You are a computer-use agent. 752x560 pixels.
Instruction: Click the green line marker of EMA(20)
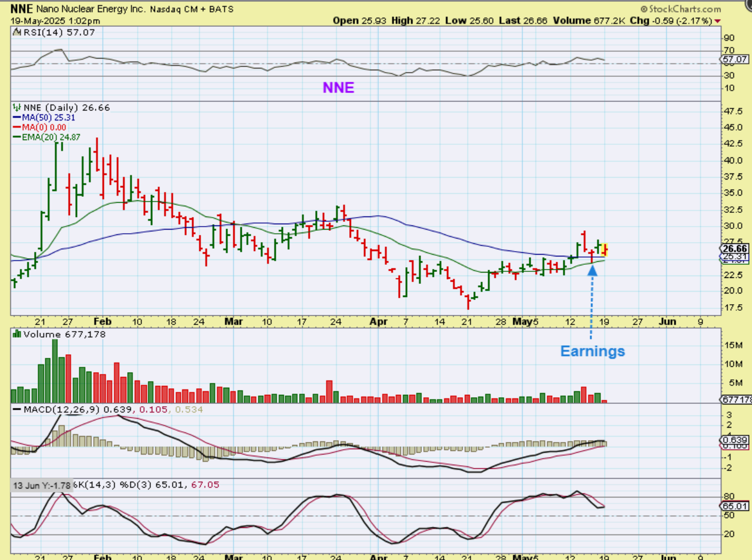tap(16, 137)
